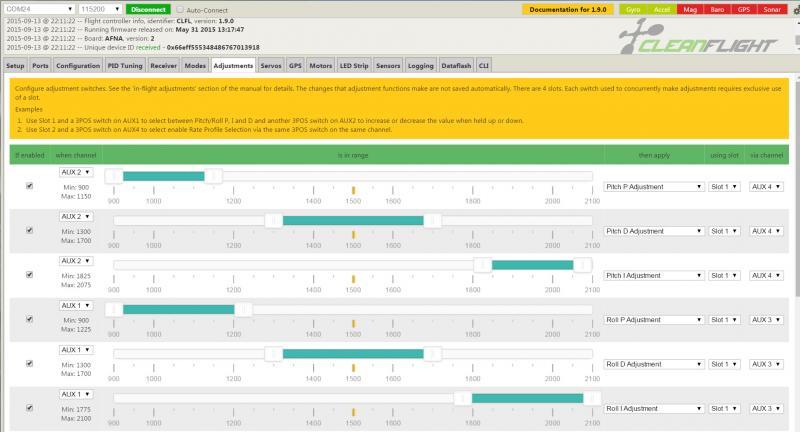
Task: Click the Mag sensor indicator
Action: point(690,9)
